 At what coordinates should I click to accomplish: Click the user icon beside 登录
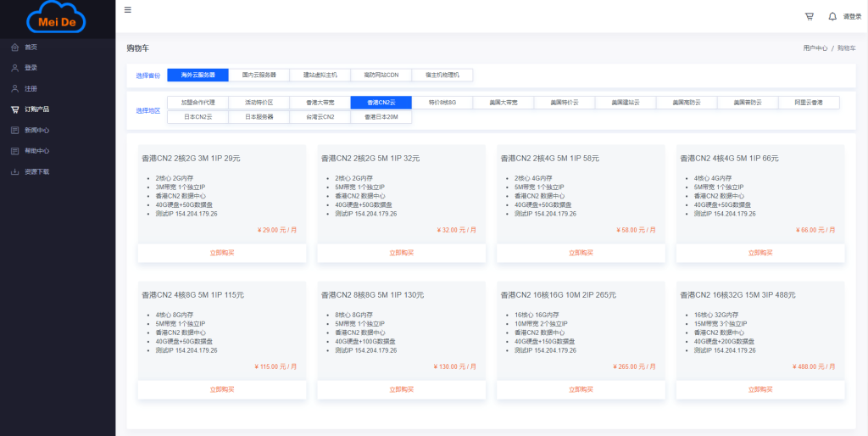click(x=14, y=68)
